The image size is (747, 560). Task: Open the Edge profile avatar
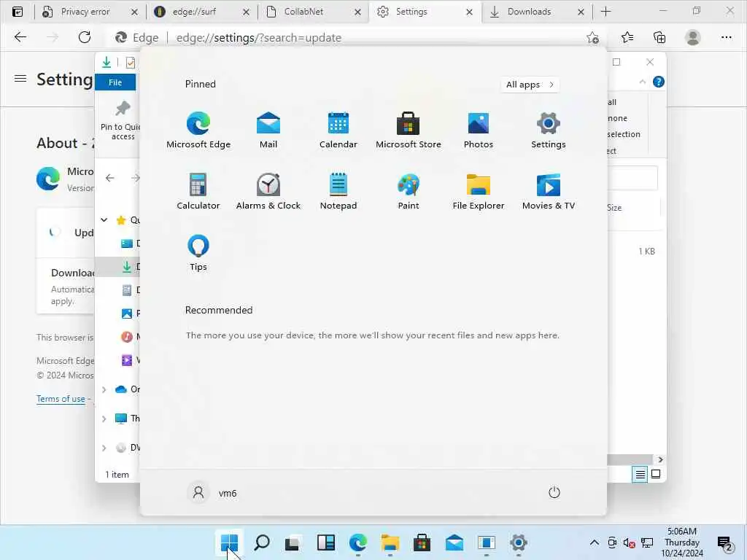[692, 37]
